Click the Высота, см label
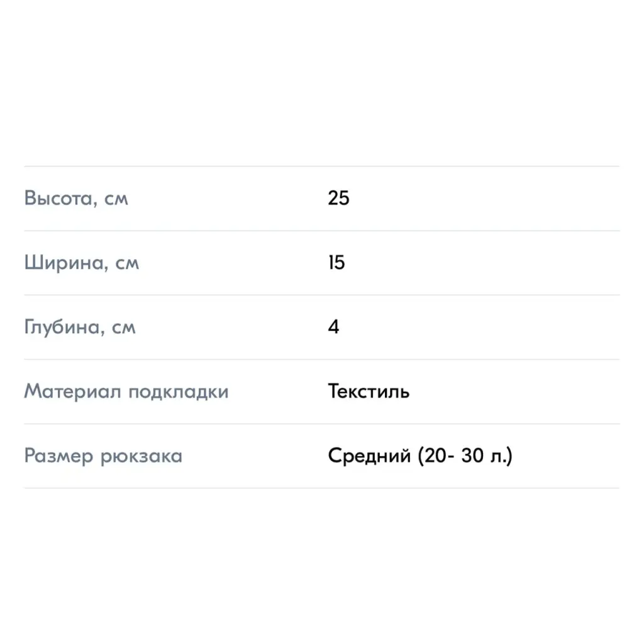Viewport: 644px width, 644px height. (76, 198)
